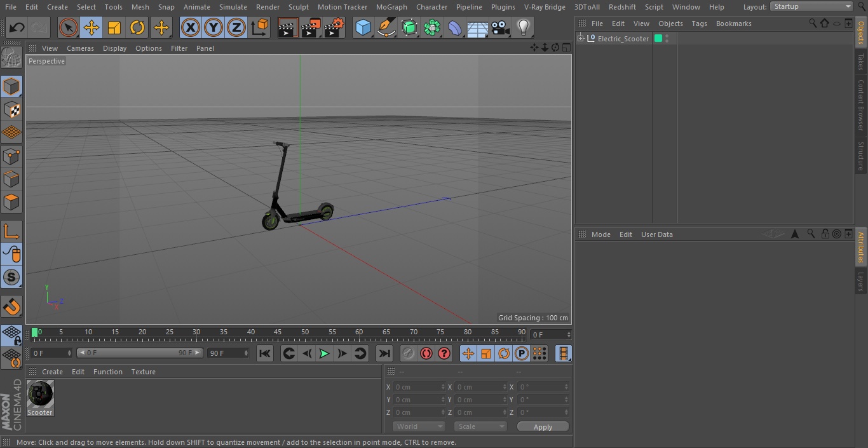Toggle the X axis lock
The image size is (868, 448).
point(191,27)
